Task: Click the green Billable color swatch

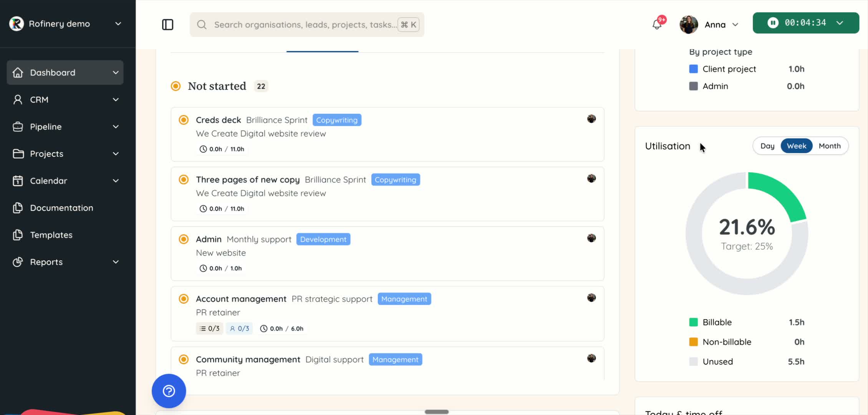Action: point(693,322)
